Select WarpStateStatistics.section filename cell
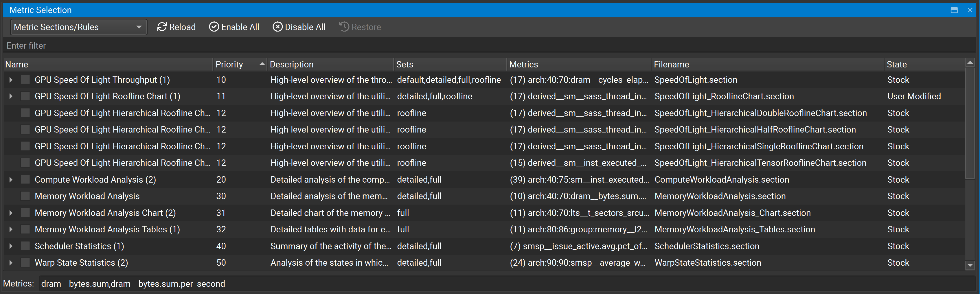The height and width of the screenshot is (294, 980). pyautogui.click(x=708, y=262)
